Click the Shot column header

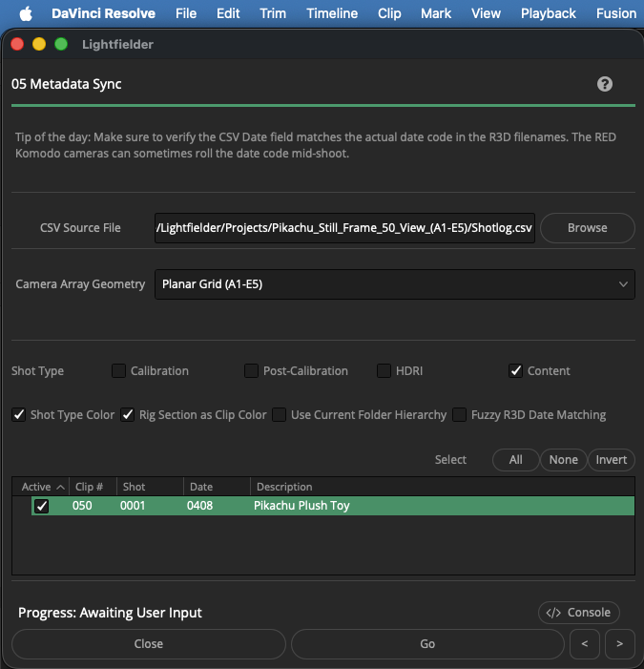tap(150, 487)
